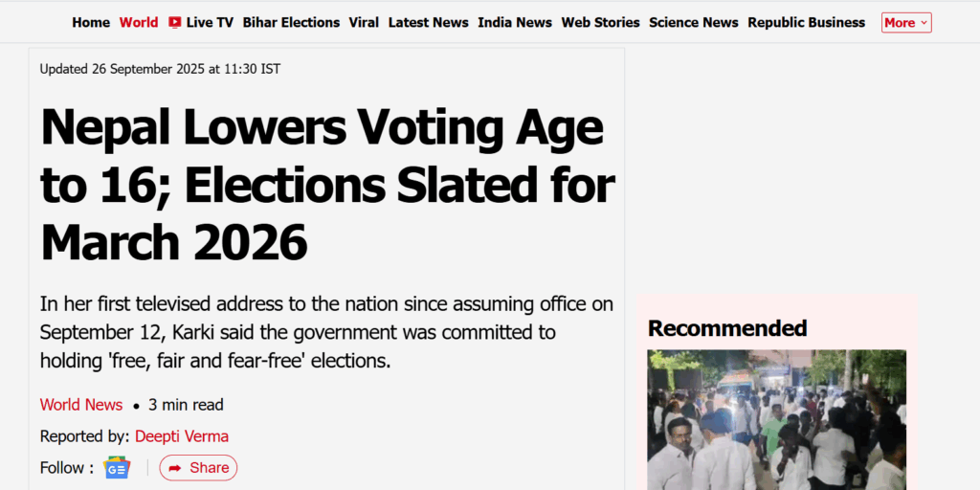Open the World section in navigation
The height and width of the screenshot is (490, 980).
tap(139, 22)
